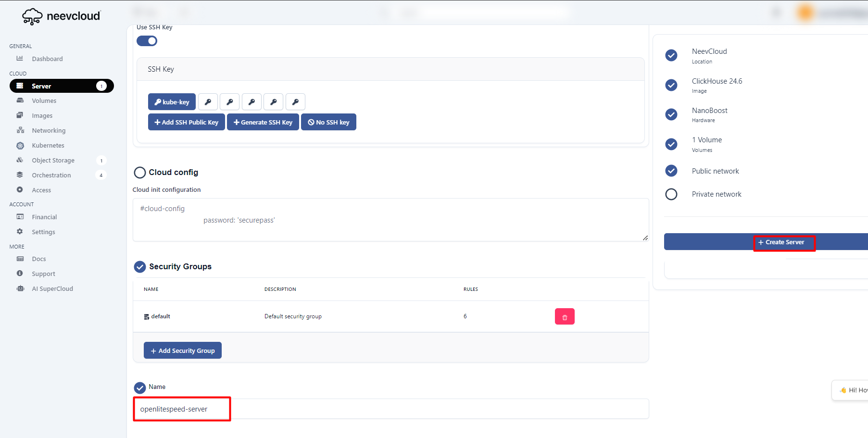Click the second SSH key icon
Screen dimensions: 868x438
tap(230, 102)
